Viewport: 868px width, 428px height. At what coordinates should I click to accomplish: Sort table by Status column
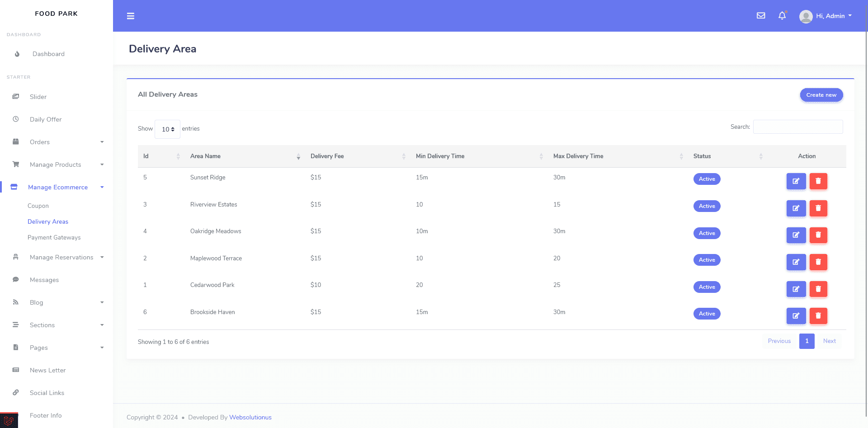tap(728, 156)
